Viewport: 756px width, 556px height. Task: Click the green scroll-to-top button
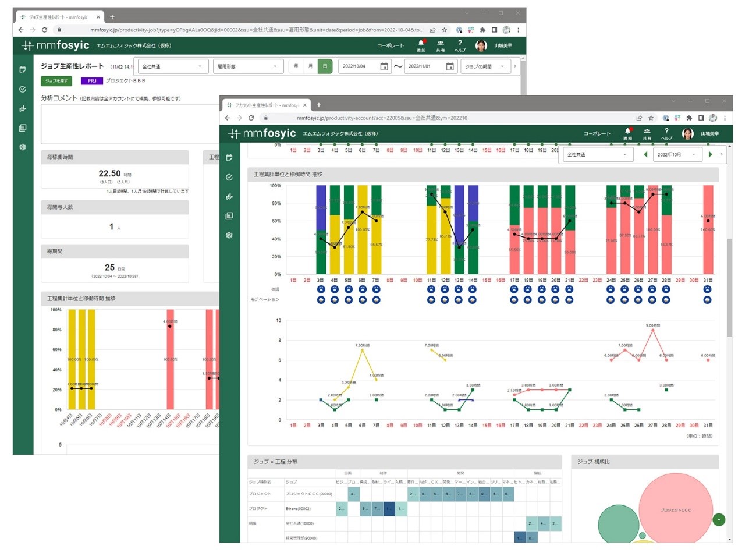pyautogui.click(x=719, y=519)
